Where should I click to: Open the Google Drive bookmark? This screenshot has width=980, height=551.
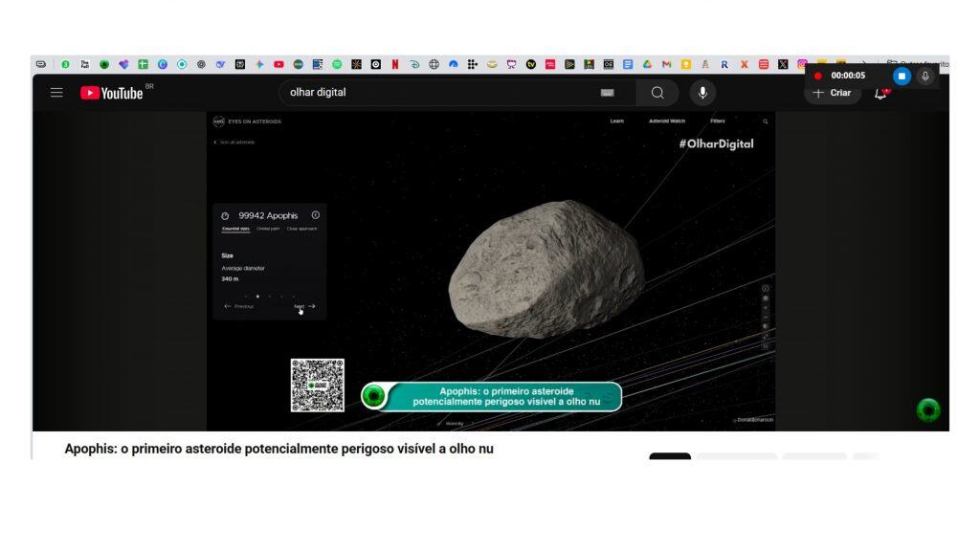point(648,64)
